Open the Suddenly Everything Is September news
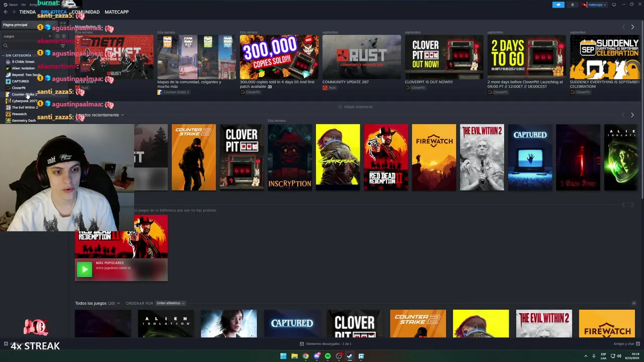Screen dimensions: 644x362 pyautogui.click(x=605, y=57)
